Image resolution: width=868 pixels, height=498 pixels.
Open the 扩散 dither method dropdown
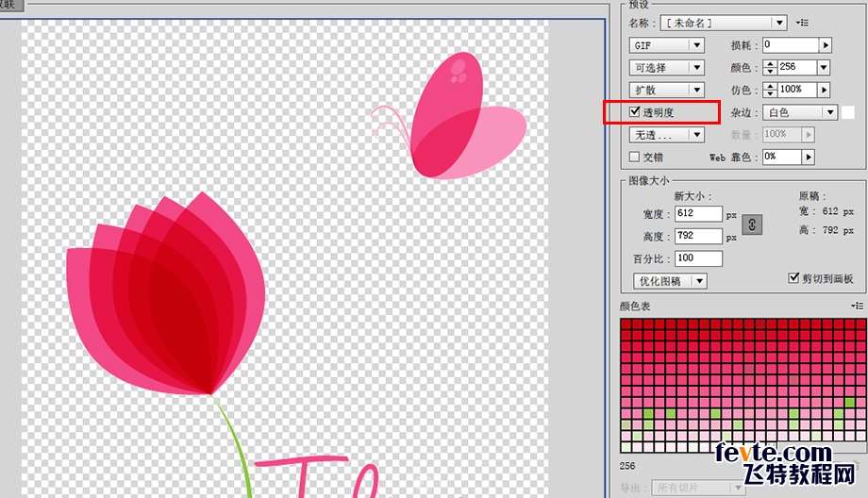pos(666,90)
